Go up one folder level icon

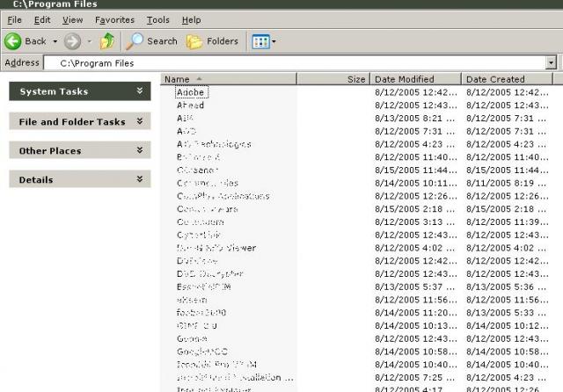tap(107, 41)
